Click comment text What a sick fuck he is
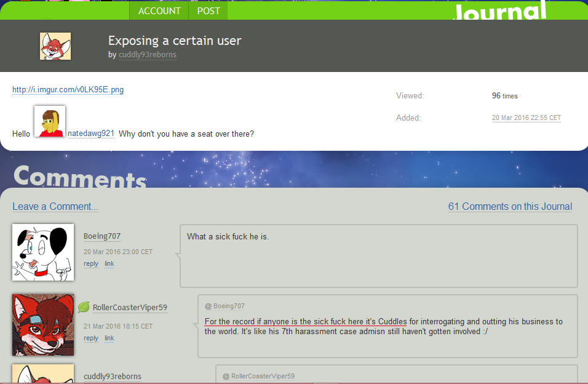 [x=228, y=236]
